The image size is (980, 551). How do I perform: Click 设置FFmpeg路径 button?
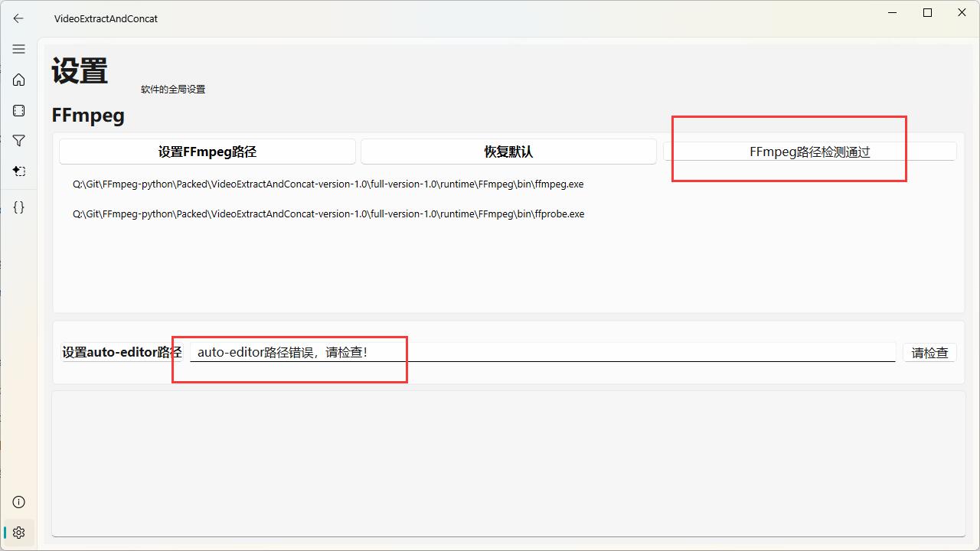point(207,152)
